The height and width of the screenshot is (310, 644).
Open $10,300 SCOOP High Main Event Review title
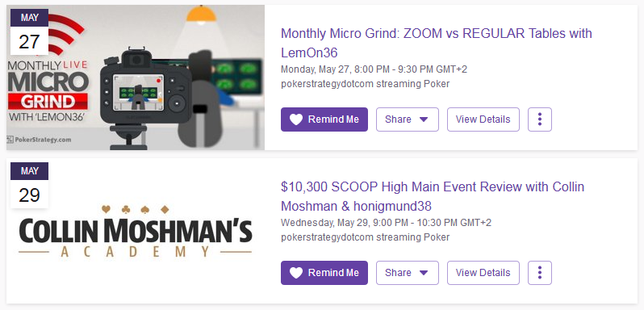(x=433, y=196)
